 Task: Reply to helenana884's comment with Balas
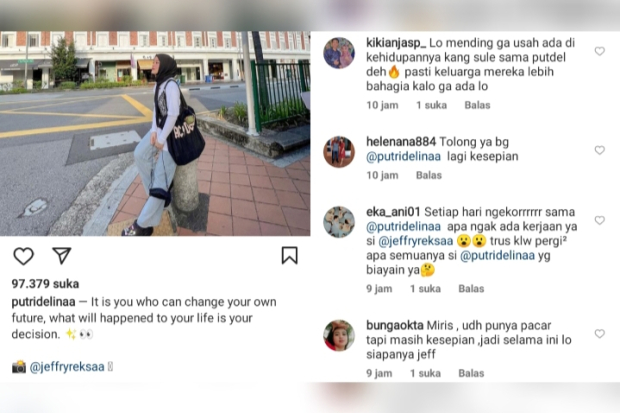point(429,175)
